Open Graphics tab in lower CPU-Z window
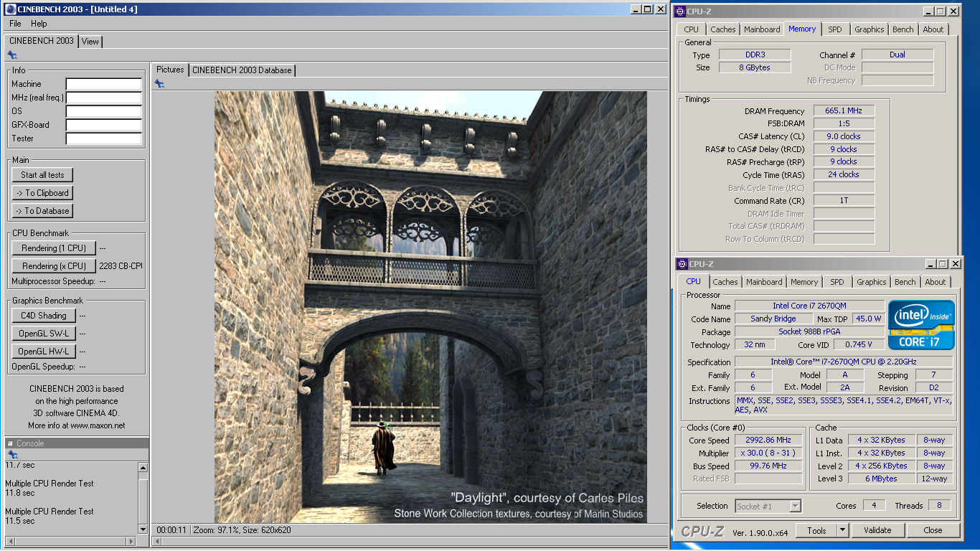The image size is (980, 551). (x=871, y=282)
